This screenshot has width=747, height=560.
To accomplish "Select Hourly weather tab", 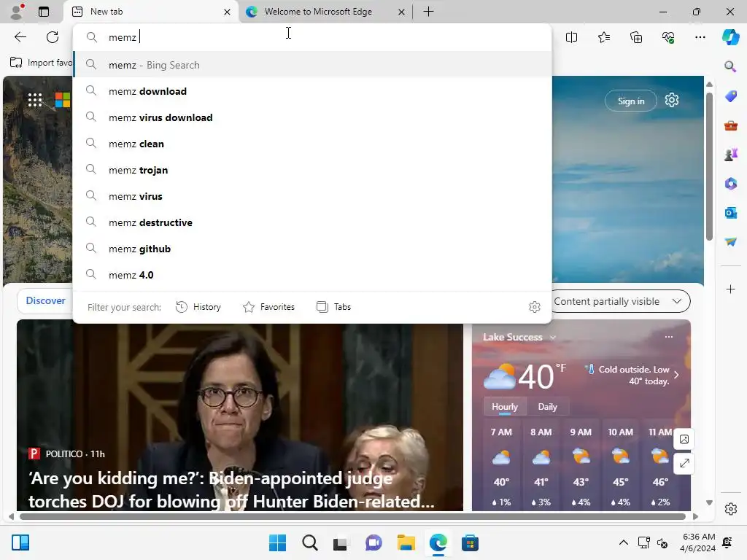I will 505,407.
